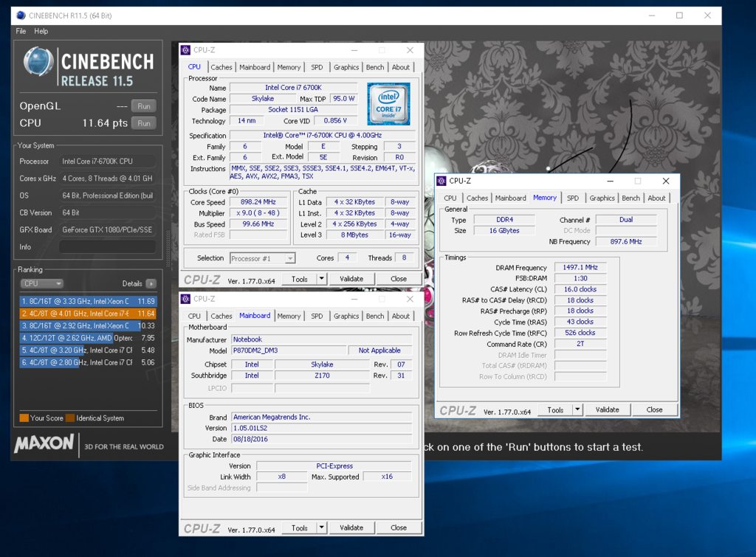Switch to Caches tab in top CPU-Z window
The width and height of the screenshot is (756, 557).
[221, 67]
